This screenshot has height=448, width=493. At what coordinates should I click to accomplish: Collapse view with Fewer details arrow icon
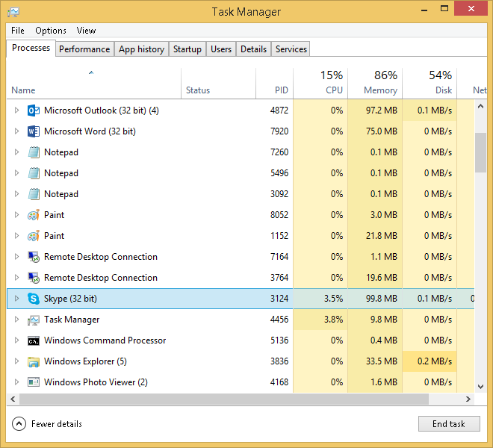coord(19,424)
